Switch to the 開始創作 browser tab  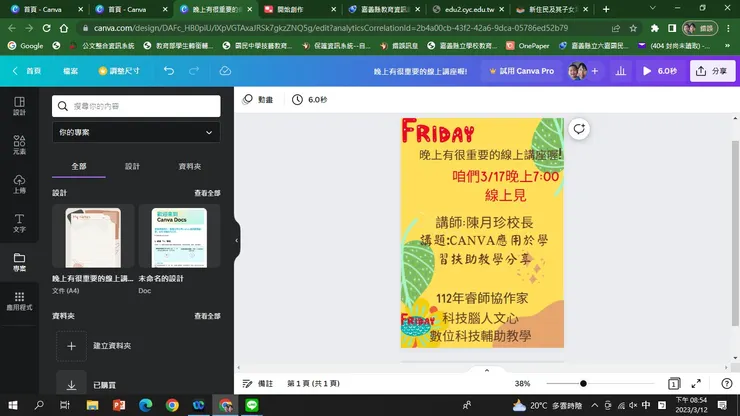(301, 9)
